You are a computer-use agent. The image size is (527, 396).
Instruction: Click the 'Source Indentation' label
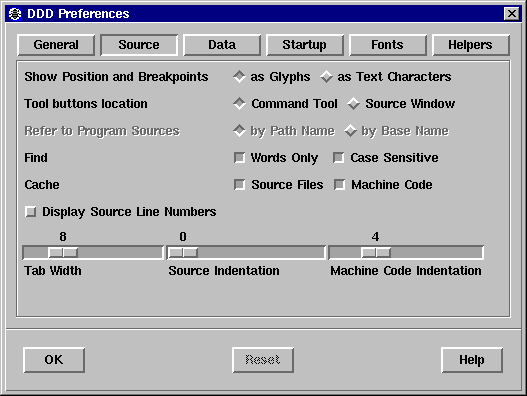[x=224, y=271]
